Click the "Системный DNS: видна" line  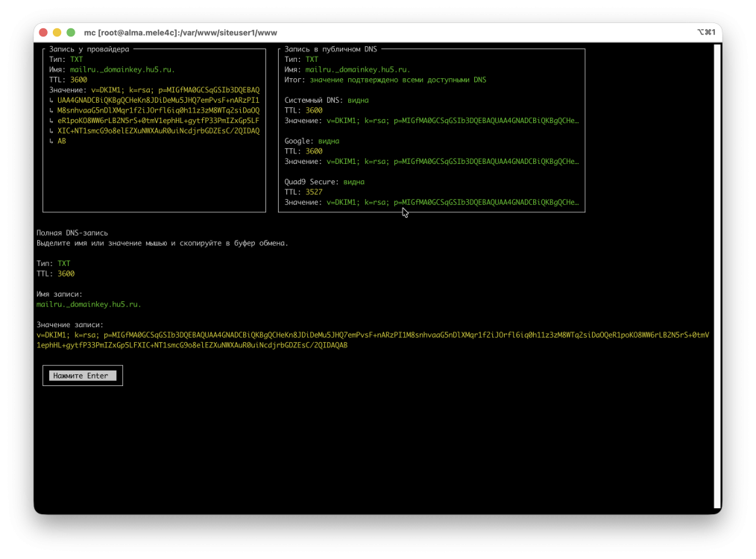point(327,100)
